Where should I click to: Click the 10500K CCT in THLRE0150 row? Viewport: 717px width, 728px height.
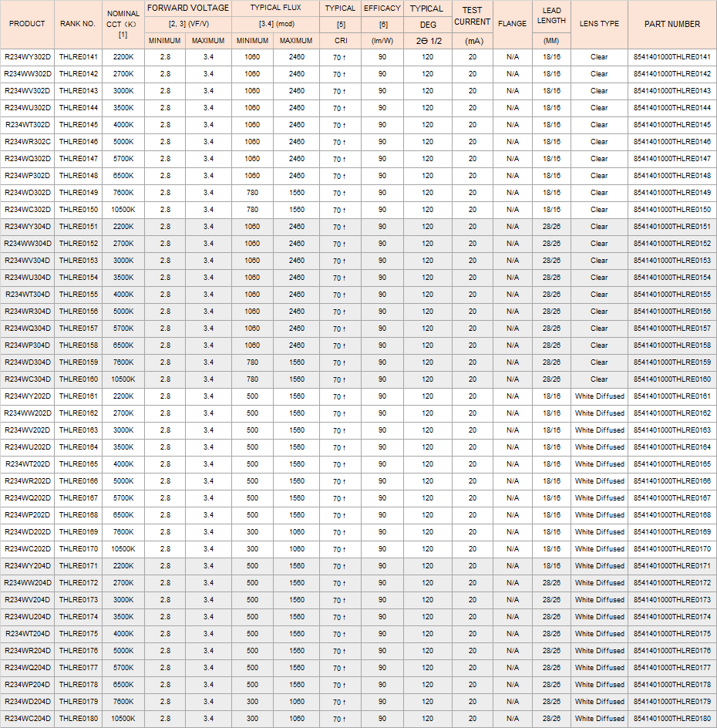click(123, 210)
